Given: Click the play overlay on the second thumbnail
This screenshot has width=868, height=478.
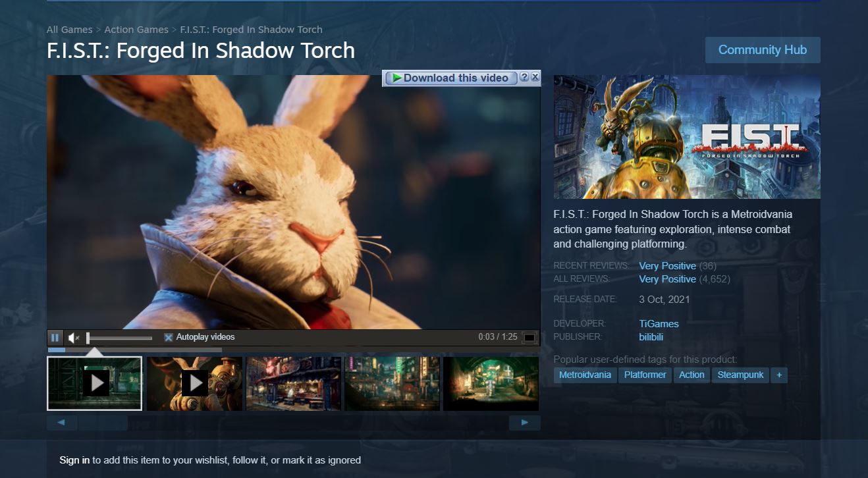Looking at the screenshot, I should pyautogui.click(x=194, y=383).
